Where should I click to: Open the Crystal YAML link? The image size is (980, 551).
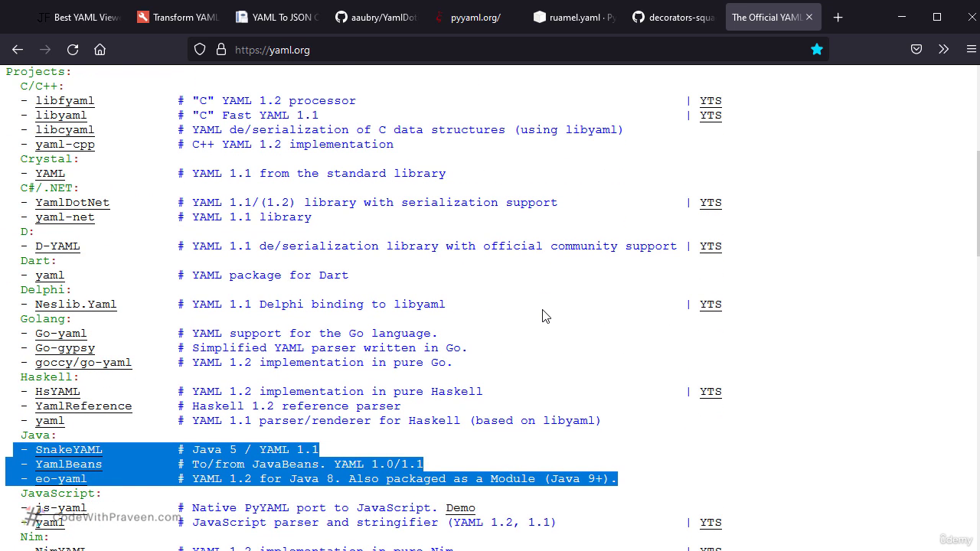(x=50, y=174)
